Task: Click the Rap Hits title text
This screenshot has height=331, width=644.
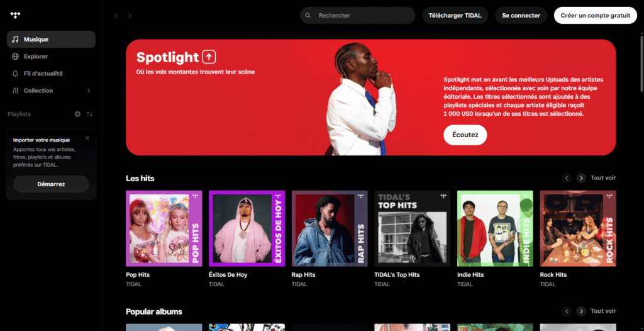Action: click(x=303, y=274)
